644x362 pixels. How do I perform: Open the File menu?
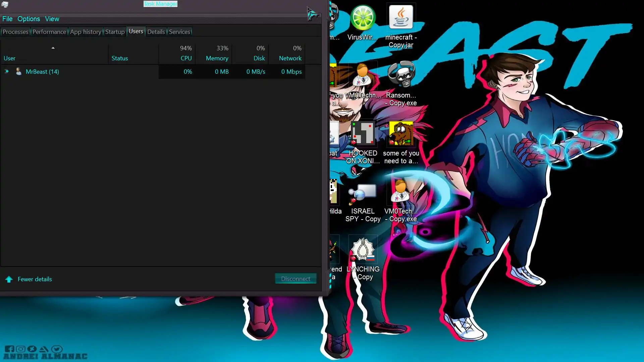click(7, 19)
